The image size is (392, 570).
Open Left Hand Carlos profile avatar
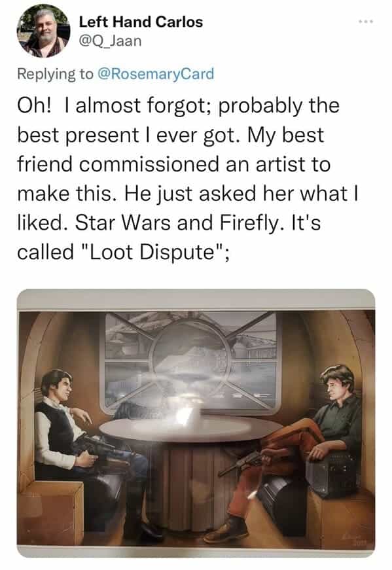[x=43, y=31]
